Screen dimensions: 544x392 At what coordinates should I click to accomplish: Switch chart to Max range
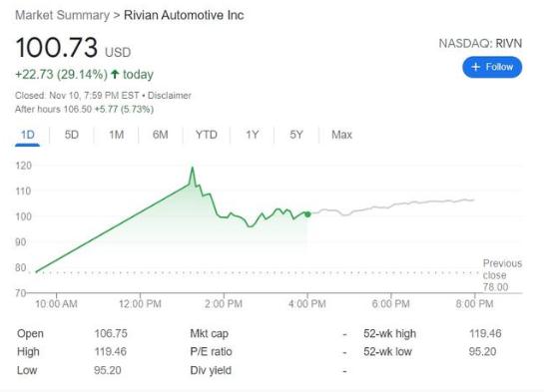341,135
